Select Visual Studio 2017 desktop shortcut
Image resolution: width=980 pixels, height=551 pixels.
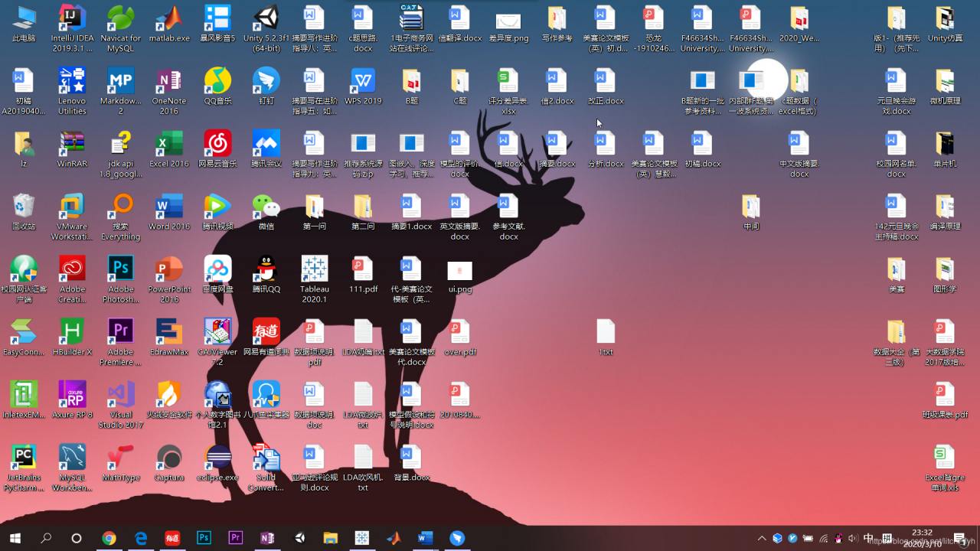pos(120,405)
